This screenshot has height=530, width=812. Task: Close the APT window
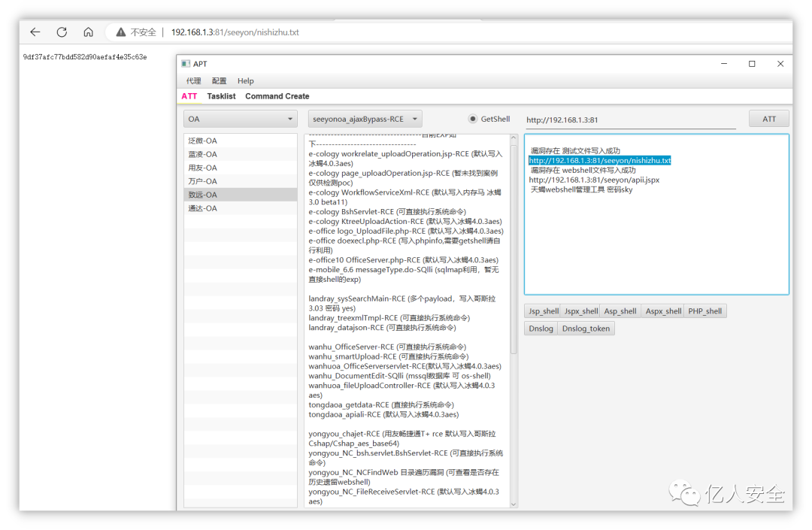tap(780, 64)
